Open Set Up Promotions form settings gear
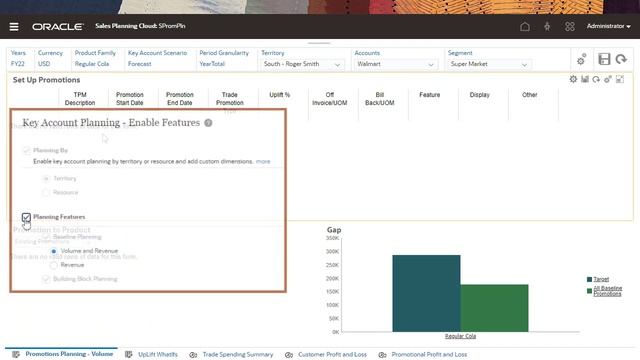This screenshot has width=640, height=360. pos(573,79)
